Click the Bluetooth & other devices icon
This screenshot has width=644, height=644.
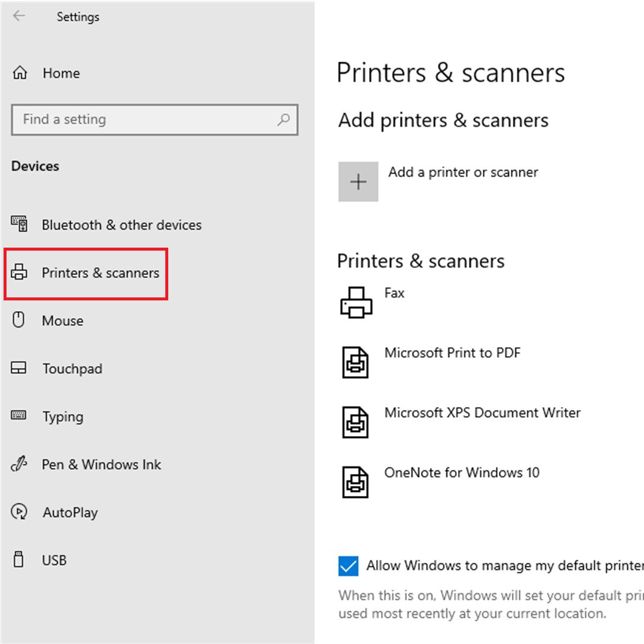click(x=20, y=225)
